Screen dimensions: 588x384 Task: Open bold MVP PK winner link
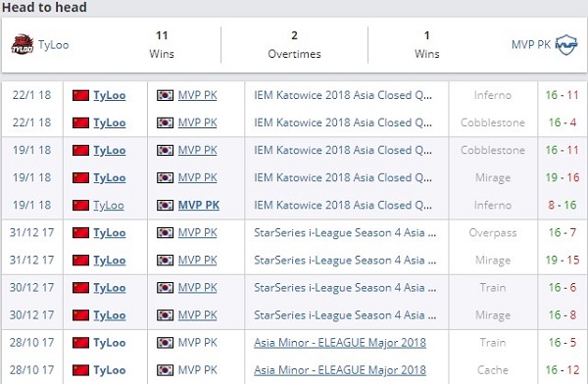tap(199, 205)
